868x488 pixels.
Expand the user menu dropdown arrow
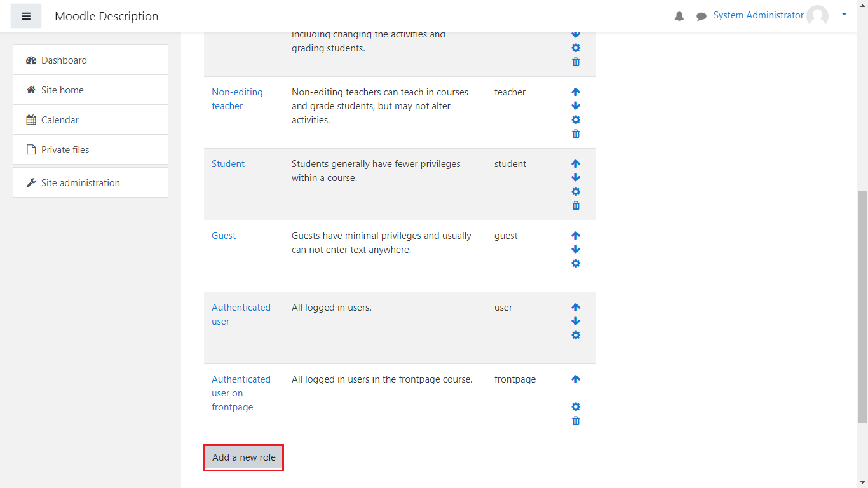[844, 14]
